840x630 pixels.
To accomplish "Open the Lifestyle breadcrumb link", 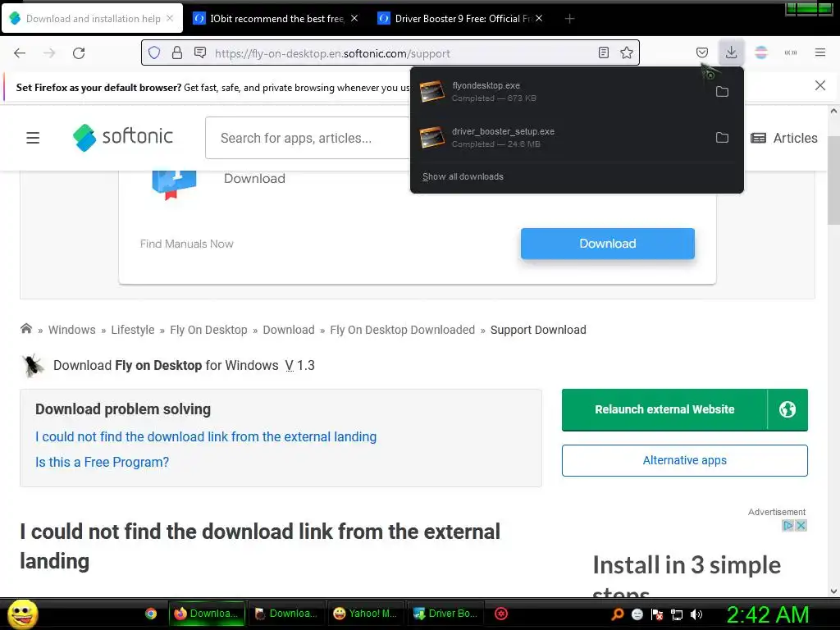I will [x=133, y=330].
